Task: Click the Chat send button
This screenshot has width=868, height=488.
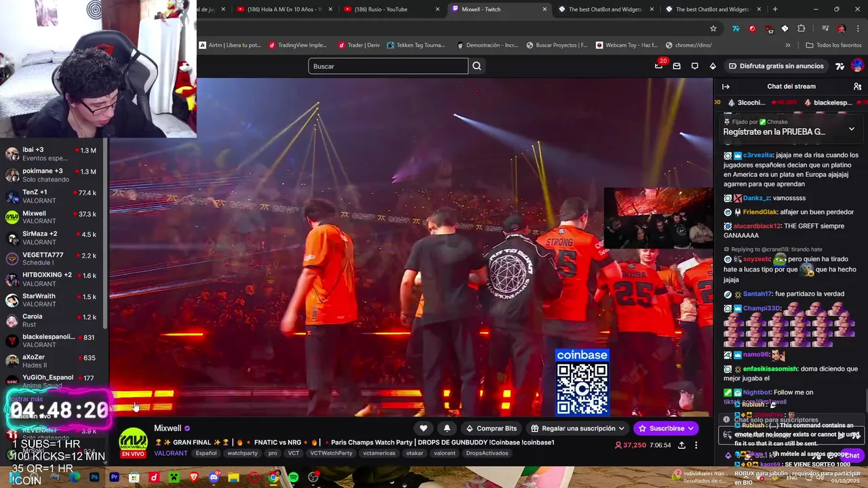Action: 851,455
